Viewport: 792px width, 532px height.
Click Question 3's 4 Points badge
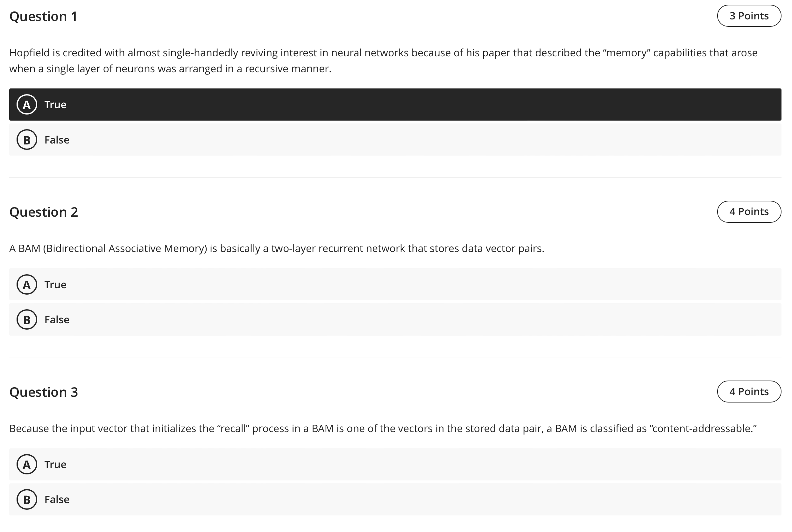point(749,392)
